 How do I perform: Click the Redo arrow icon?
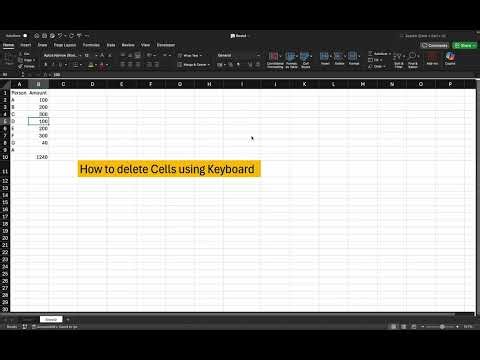71,36
